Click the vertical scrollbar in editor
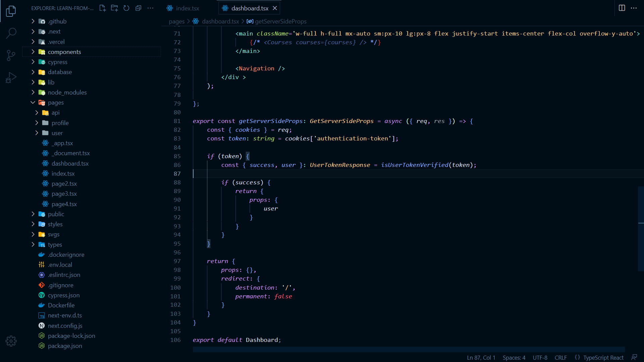This screenshot has height=362, width=644. (x=641, y=229)
